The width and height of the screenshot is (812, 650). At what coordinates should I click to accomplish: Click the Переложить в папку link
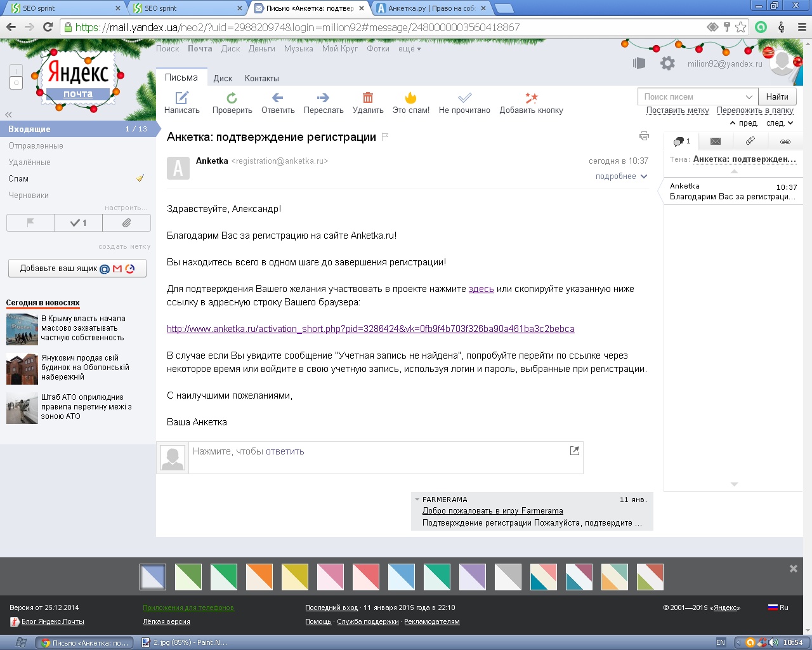[755, 110]
